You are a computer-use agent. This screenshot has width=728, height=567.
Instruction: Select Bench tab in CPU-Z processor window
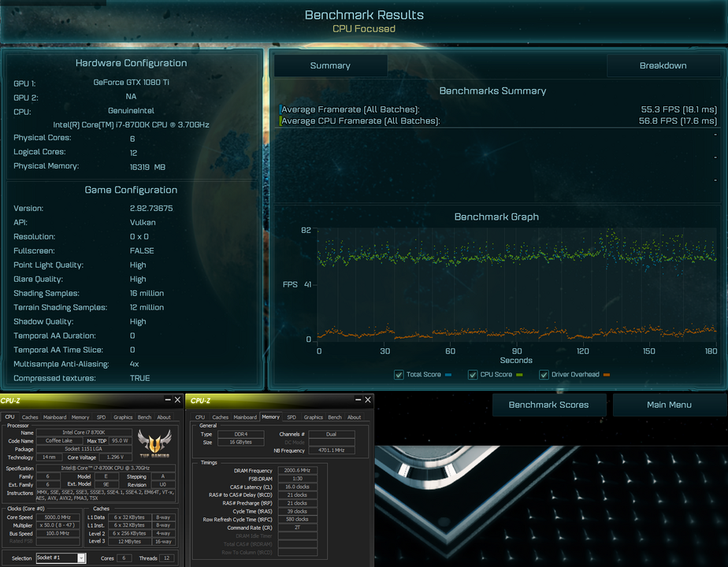(144, 417)
